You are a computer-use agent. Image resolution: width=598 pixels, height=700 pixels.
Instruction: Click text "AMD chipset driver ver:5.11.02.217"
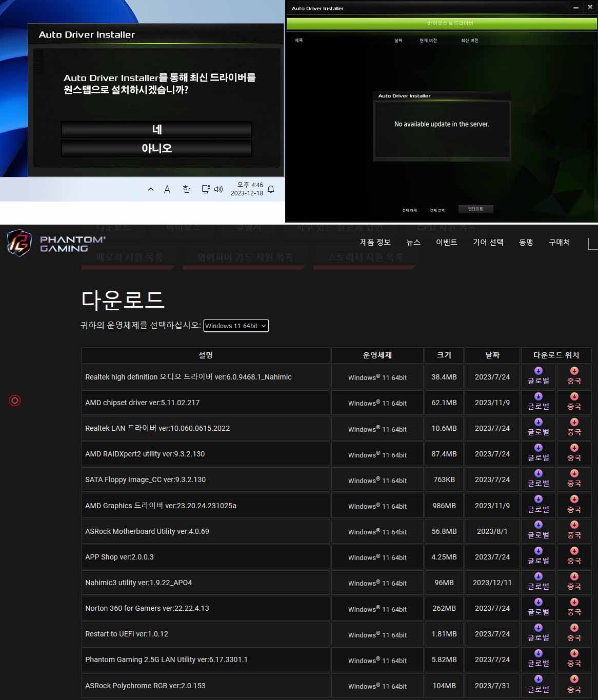[x=143, y=403]
